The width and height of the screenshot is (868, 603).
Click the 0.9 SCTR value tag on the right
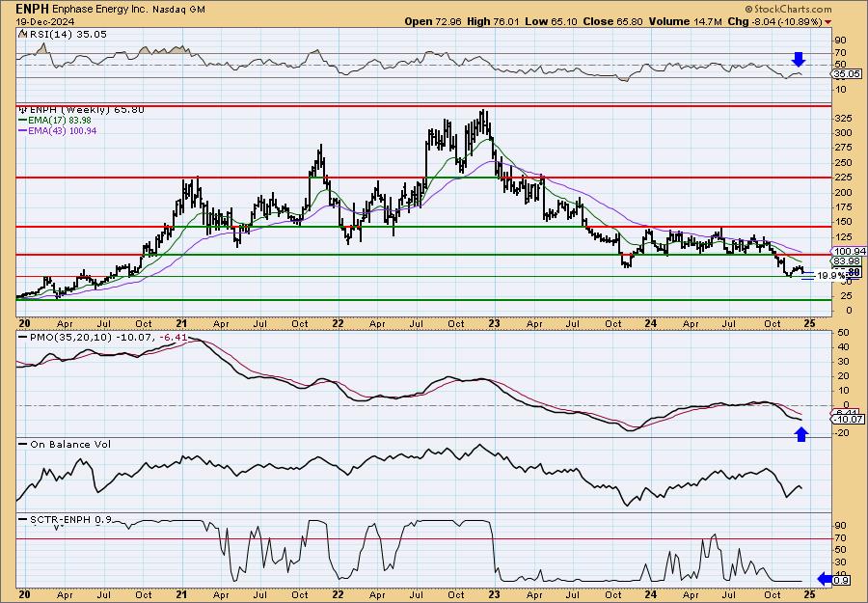coord(841,580)
